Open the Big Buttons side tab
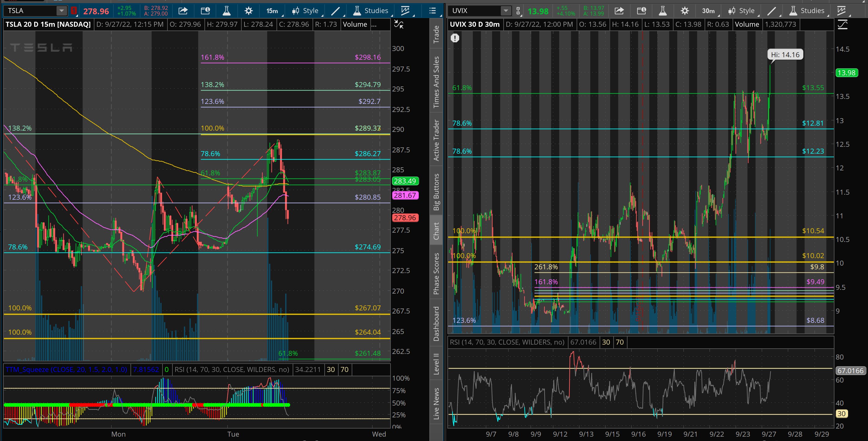Viewport: 868px width, 441px height. pos(436,192)
